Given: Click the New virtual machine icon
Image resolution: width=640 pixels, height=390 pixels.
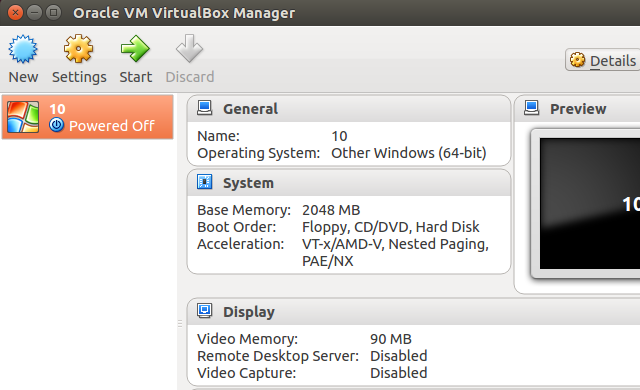Looking at the screenshot, I should pyautogui.click(x=23, y=49).
